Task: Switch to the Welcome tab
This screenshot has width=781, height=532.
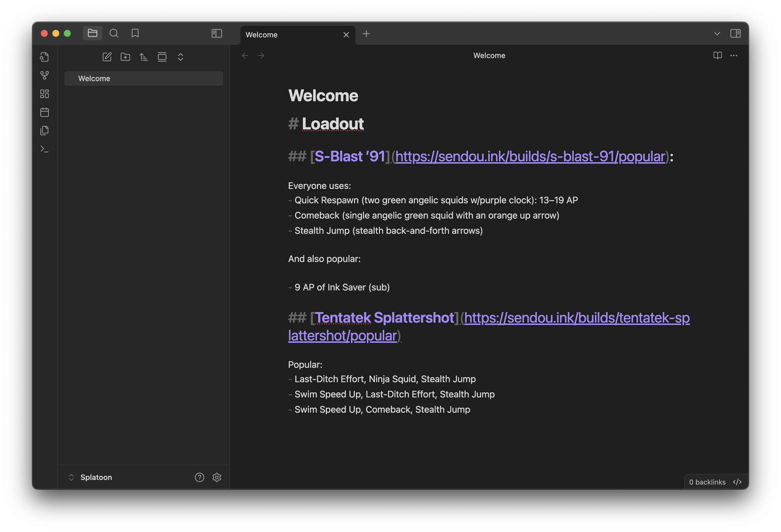Action: tap(297, 35)
